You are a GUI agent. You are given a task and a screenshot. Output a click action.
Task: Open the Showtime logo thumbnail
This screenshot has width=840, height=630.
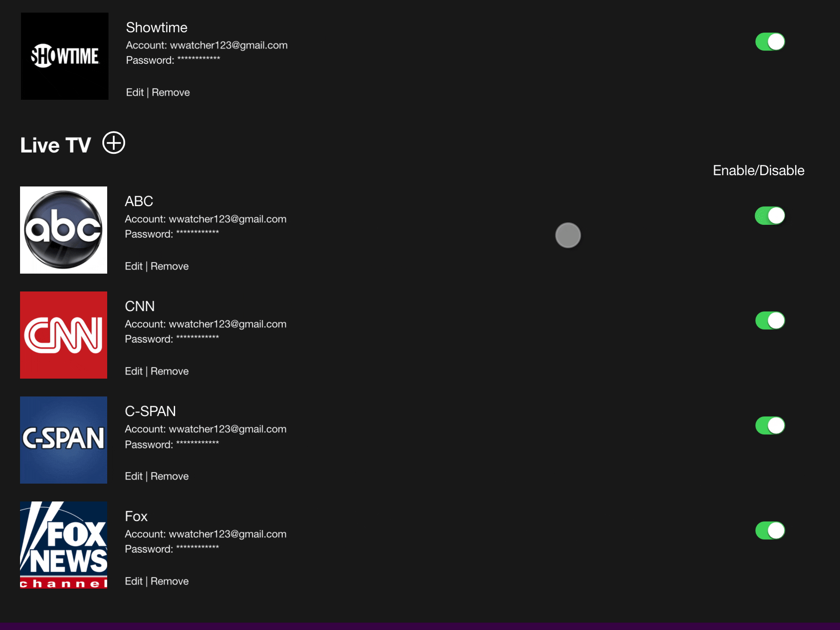[x=64, y=56]
